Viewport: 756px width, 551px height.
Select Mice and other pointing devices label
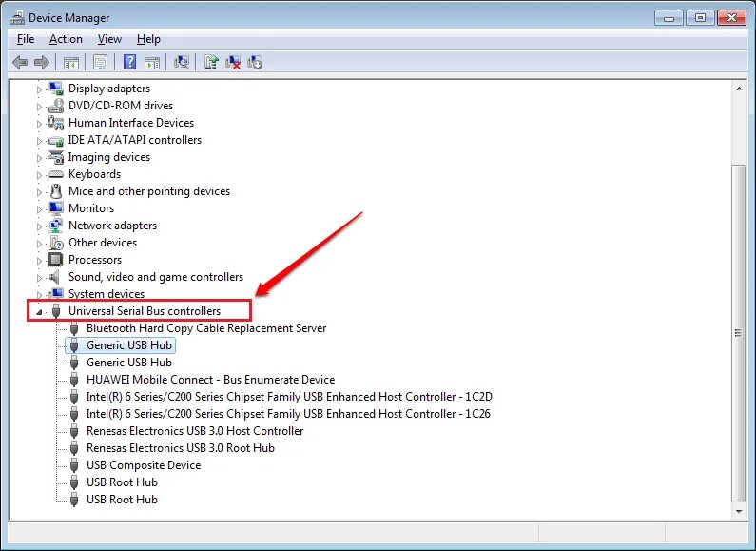149,191
